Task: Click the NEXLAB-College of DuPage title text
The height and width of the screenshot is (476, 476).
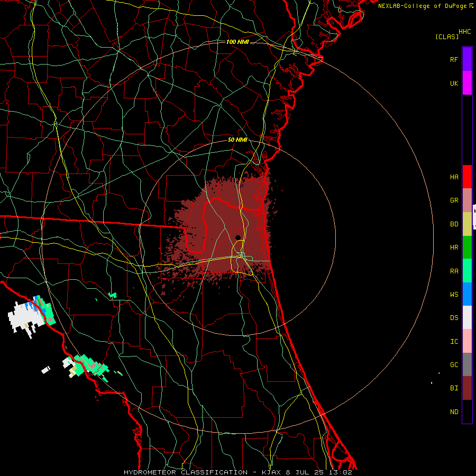Action: click(x=422, y=6)
